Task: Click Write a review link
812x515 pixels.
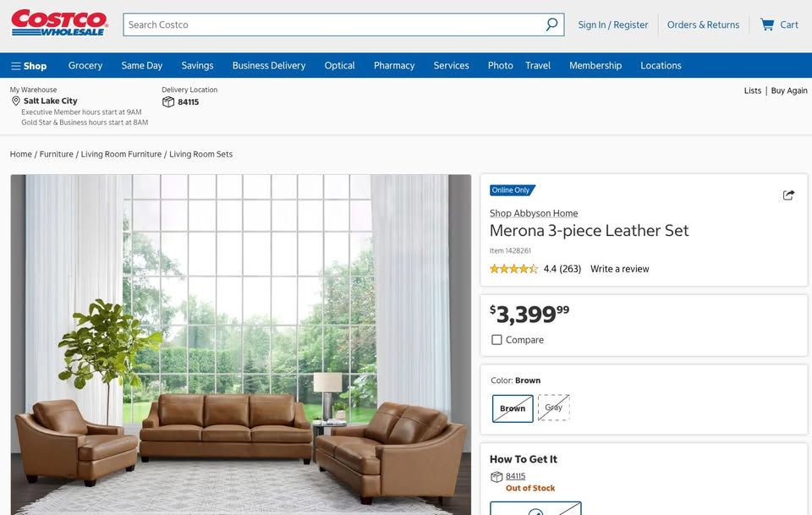Action: click(619, 269)
